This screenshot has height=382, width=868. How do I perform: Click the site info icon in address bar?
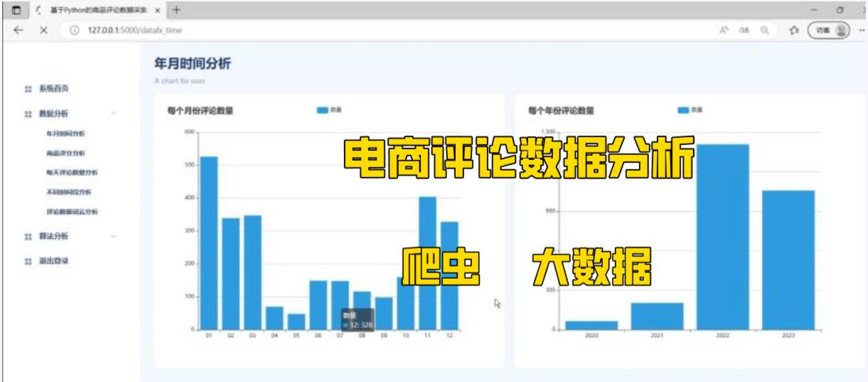[75, 31]
